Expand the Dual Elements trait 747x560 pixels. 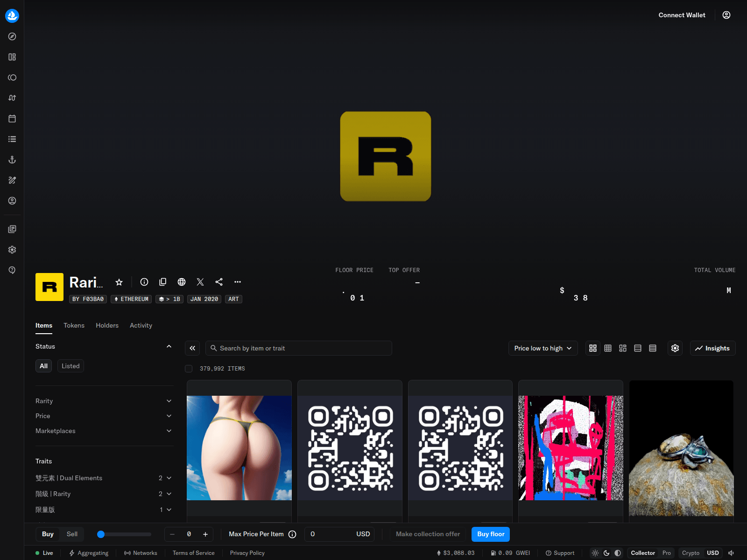[x=104, y=478]
